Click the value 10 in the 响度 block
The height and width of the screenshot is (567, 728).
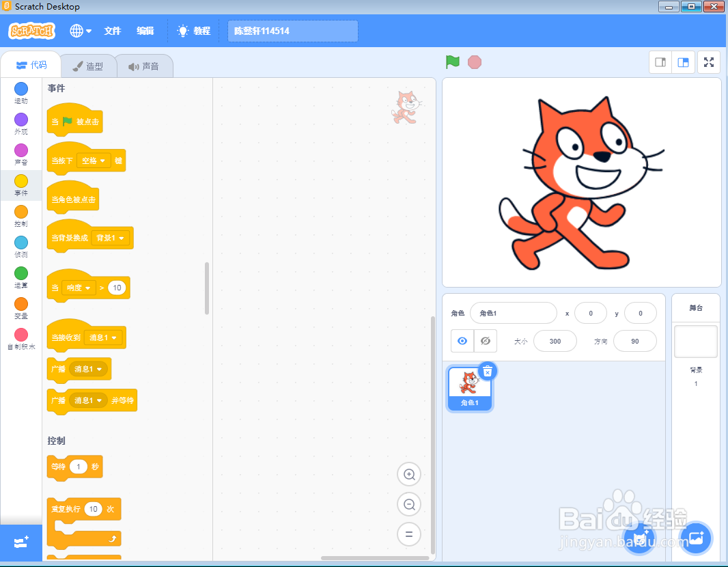coord(117,288)
